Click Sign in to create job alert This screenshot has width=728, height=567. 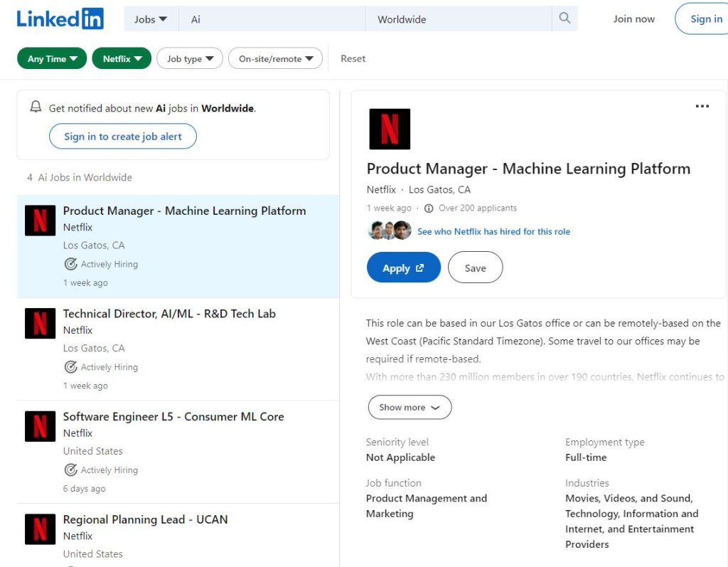point(123,136)
